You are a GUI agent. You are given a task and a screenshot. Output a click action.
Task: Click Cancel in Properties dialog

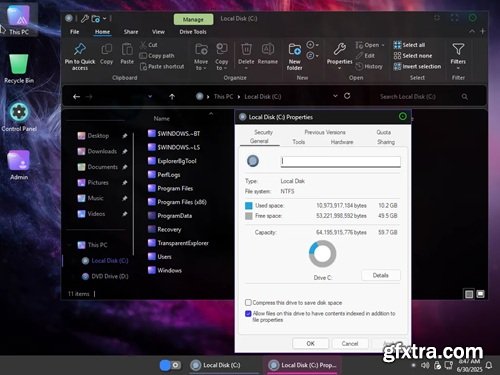point(350,343)
